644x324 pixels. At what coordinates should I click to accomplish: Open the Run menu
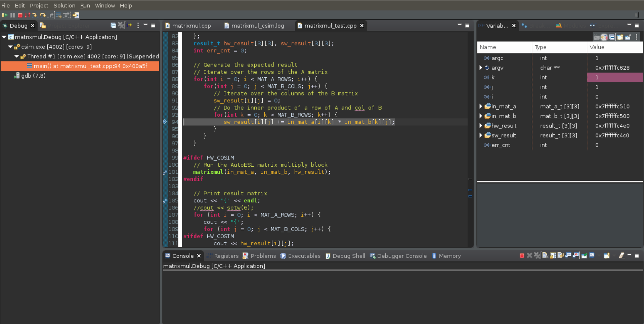(85, 5)
